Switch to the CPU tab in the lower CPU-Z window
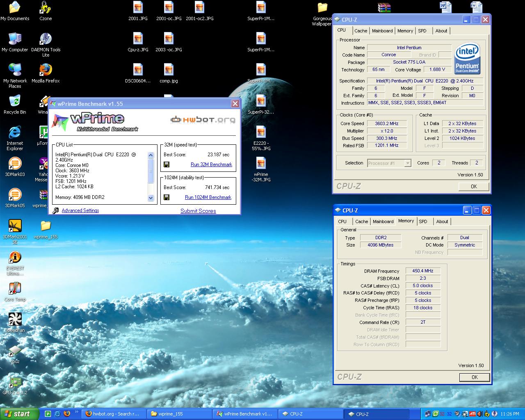This screenshot has width=525, height=420. coord(342,221)
